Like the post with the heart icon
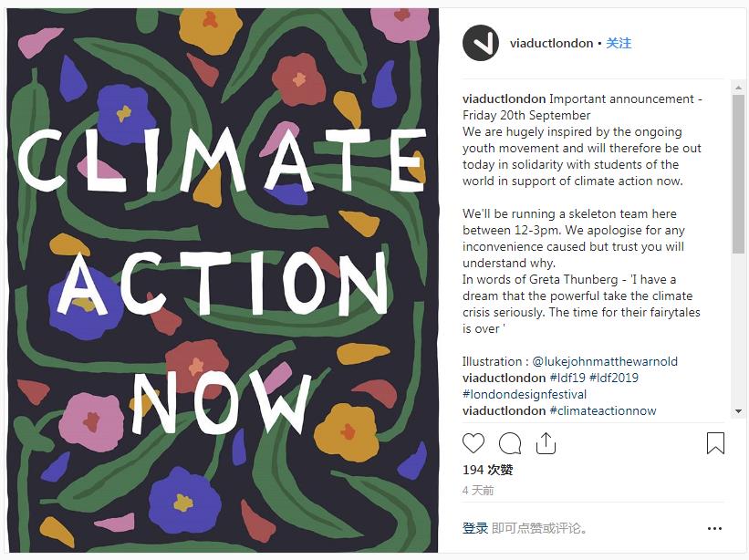 (473, 443)
